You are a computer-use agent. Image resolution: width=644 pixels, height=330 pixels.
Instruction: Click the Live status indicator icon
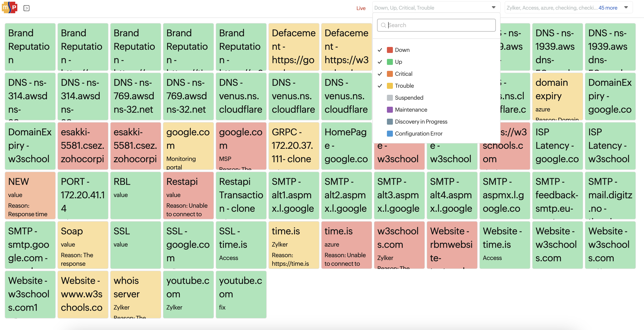[x=361, y=8]
